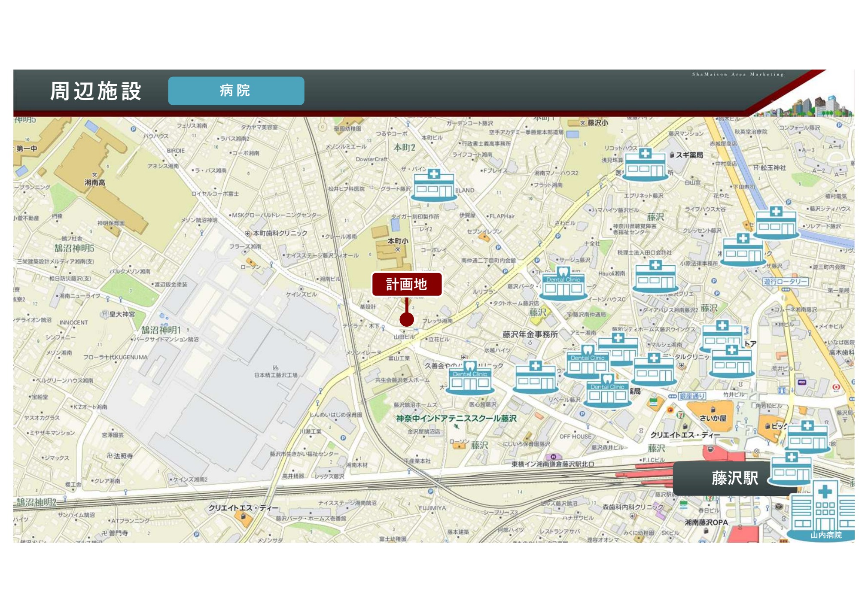Click hospital icon left of タルクリニック label
The width and height of the screenshot is (868, 613).
coord(654,370)
